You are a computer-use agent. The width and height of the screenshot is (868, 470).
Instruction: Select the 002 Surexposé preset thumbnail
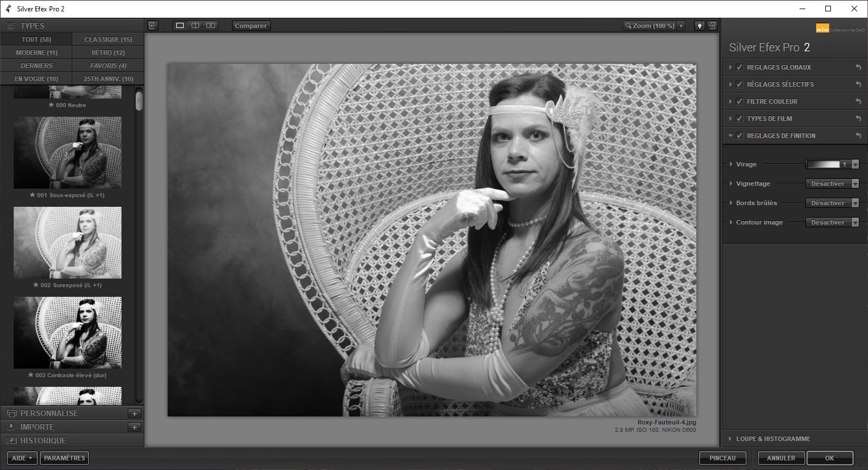(x=67, y=243)
